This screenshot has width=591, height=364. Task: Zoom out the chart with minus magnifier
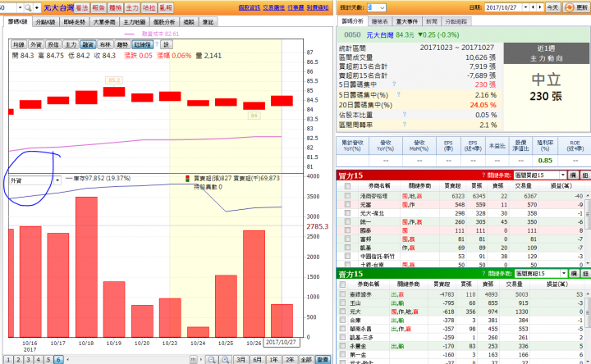coord(212,359)
